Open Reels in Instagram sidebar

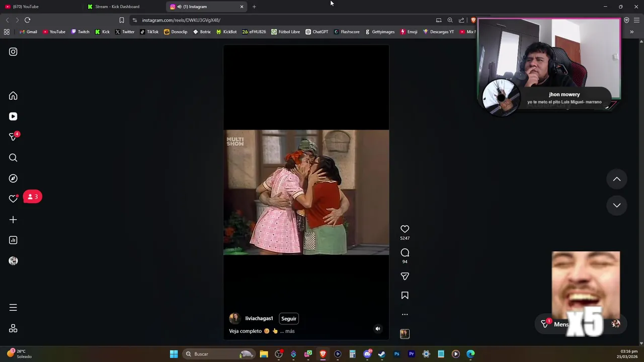[x=13, y=117]
